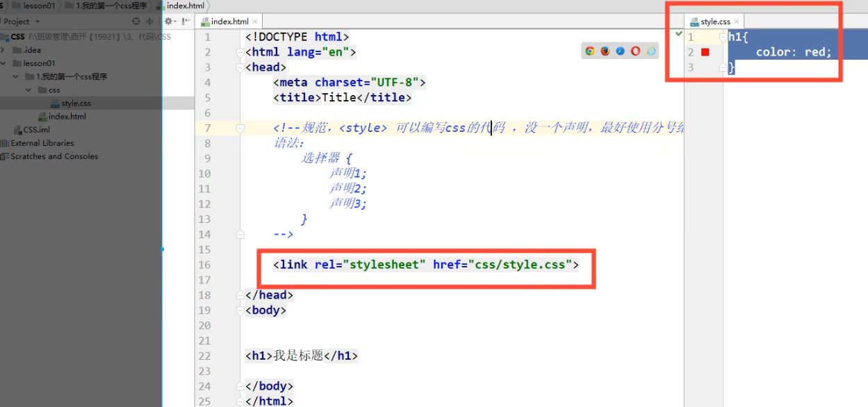Hide the Project tool window
Screen dimensions: 868x407
click(x=185, y=22)
